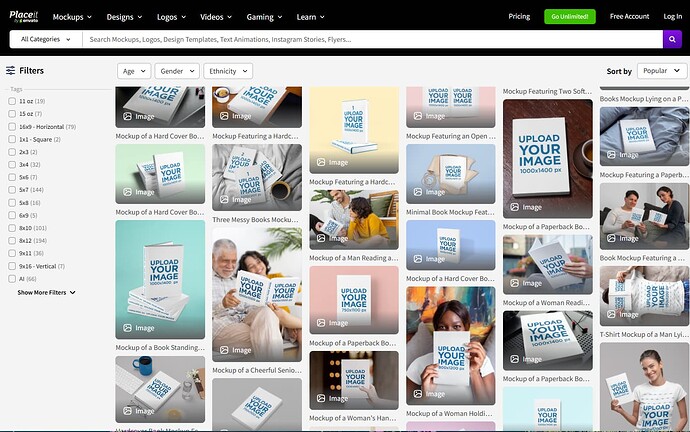Viewport: 690px width, 432px height.
Task: Select the 3x4 tag checkbox
Action: (x=12, y=165)
